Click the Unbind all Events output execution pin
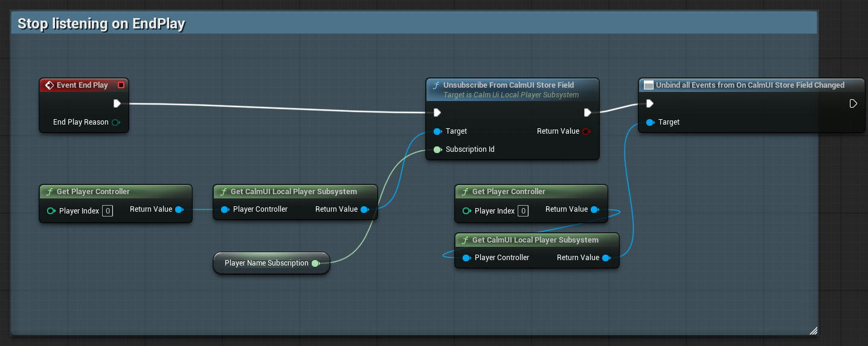The height and width of the screenshot is (346, 868). [853, 103]
